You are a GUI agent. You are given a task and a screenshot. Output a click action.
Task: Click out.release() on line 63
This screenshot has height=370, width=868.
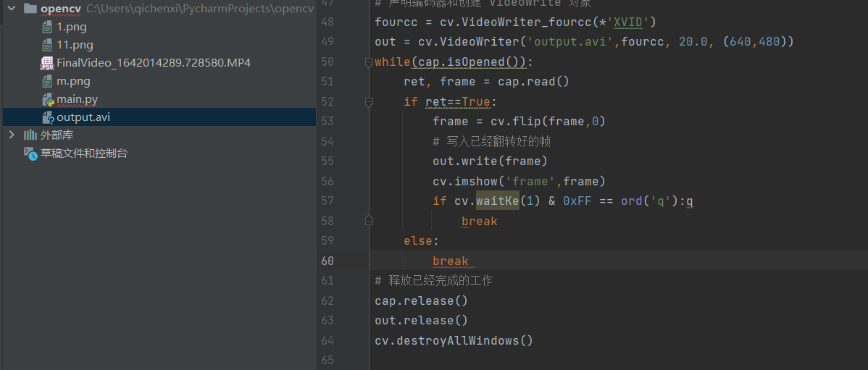point(422,320)
